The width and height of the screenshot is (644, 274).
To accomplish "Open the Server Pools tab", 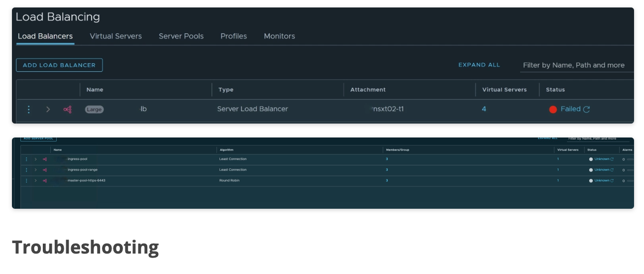I will [x=181, y=36].
